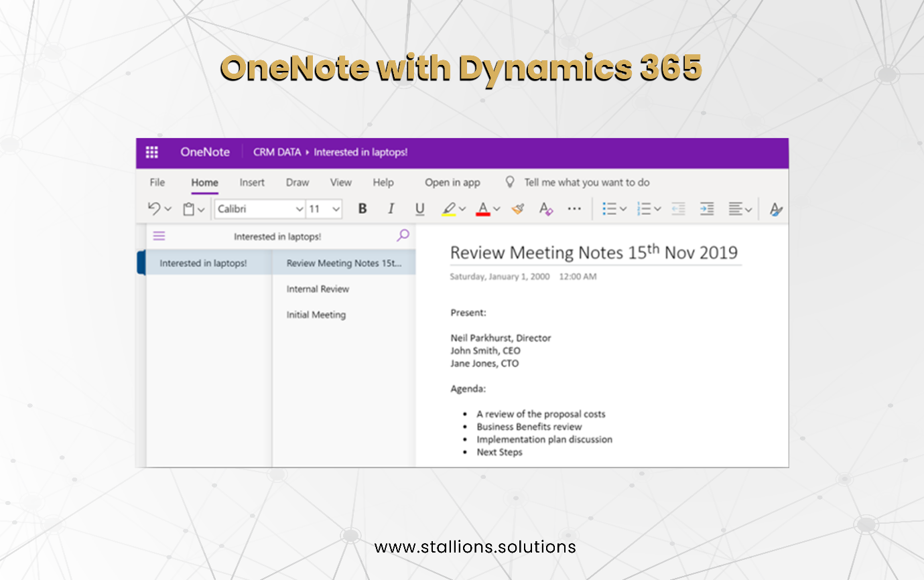Image resolution: width=924 pixels, height=580 pixels.
Task: Expand the undo dropdown arrow
Action: [x=168, y=209]
